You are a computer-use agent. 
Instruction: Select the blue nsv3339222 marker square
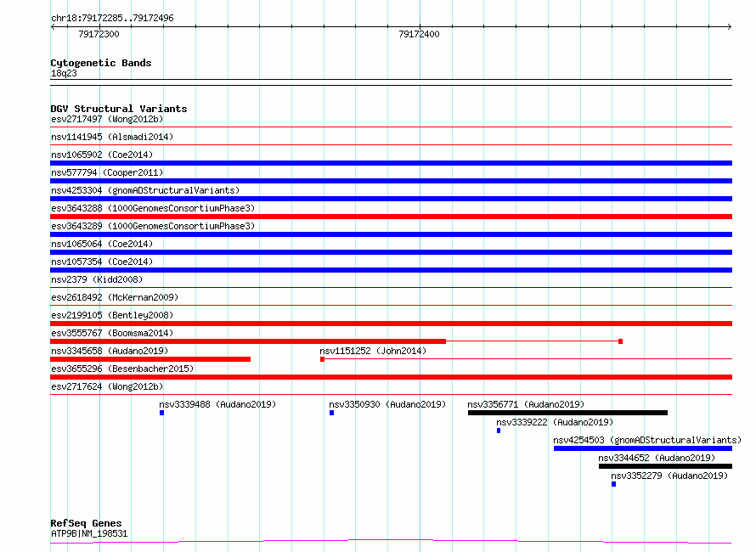click(499, 431)
